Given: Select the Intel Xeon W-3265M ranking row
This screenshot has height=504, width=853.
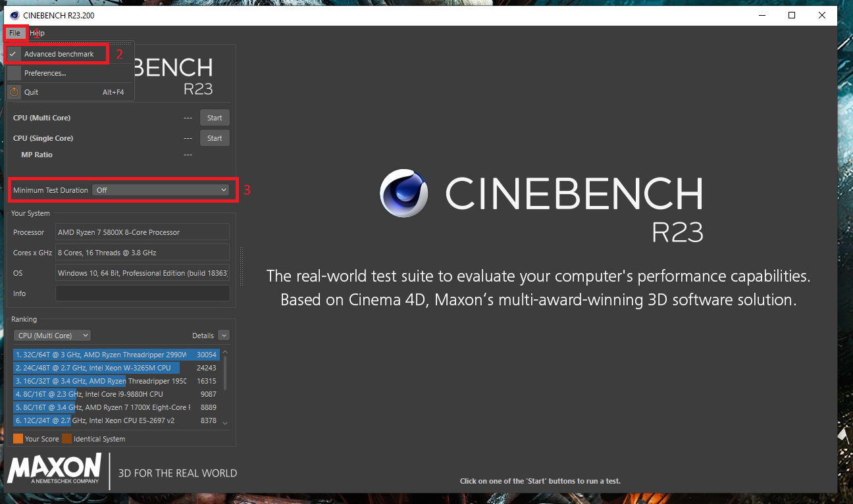Looking at the screenshot, I should coord(116,368).
